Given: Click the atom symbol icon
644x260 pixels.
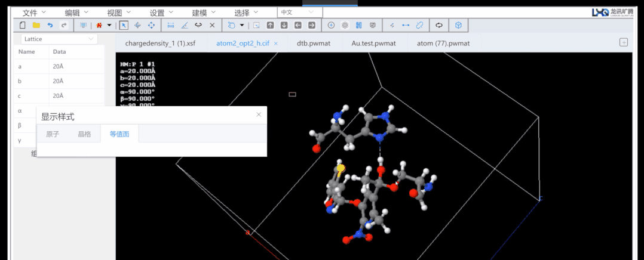Looking at the screenshot, I should 345,26.
